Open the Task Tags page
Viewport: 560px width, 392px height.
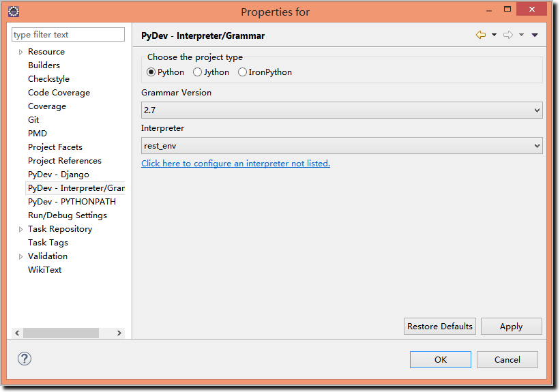pyautogui.click(x=48, y=243)
